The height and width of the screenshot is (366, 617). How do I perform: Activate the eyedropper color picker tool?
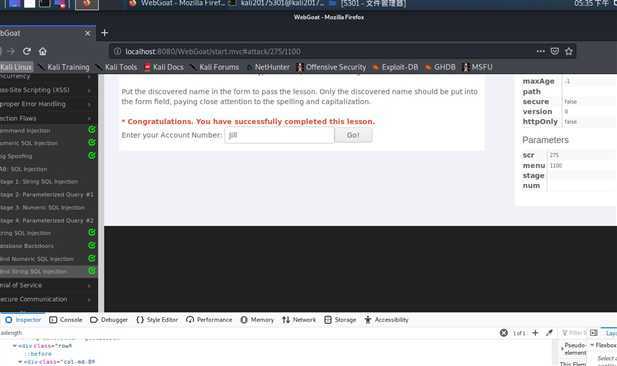pos(549,333)
